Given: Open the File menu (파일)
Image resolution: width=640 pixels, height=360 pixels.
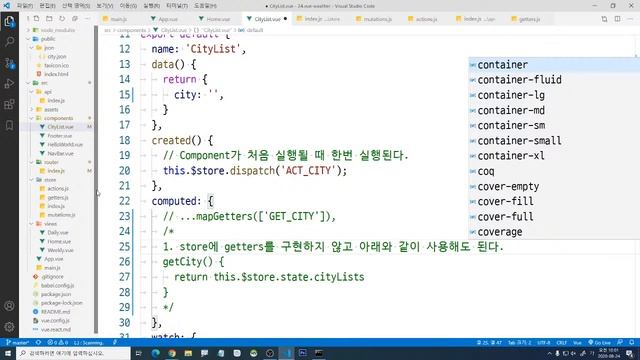Looking at the screenshot, I should pyautogui.click(x=24, y=6).
